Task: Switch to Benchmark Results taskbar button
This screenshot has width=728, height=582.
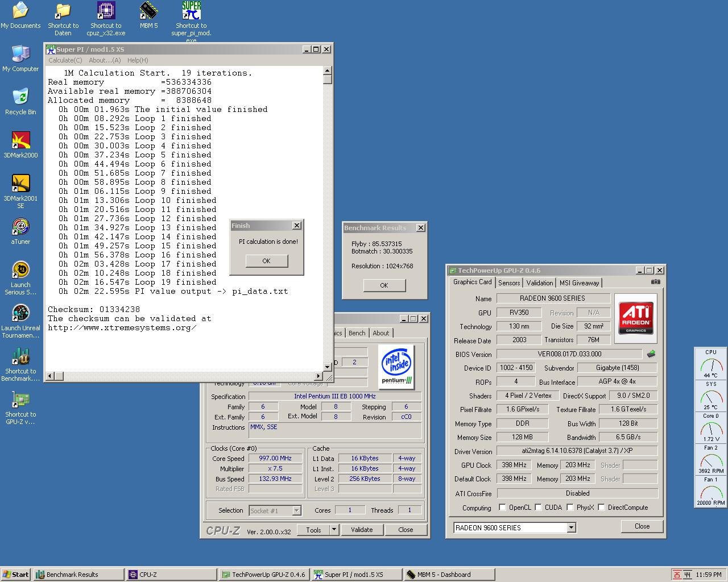Action: pos(78,575)
